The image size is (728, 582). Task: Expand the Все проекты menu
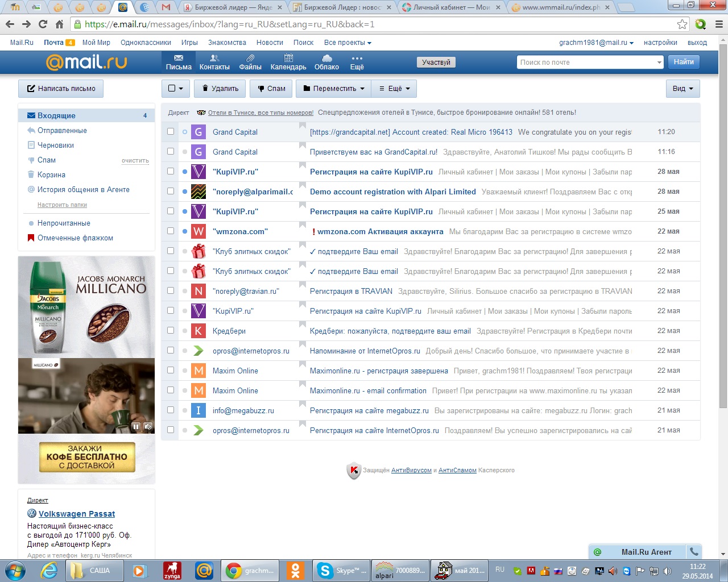(348, 43)
